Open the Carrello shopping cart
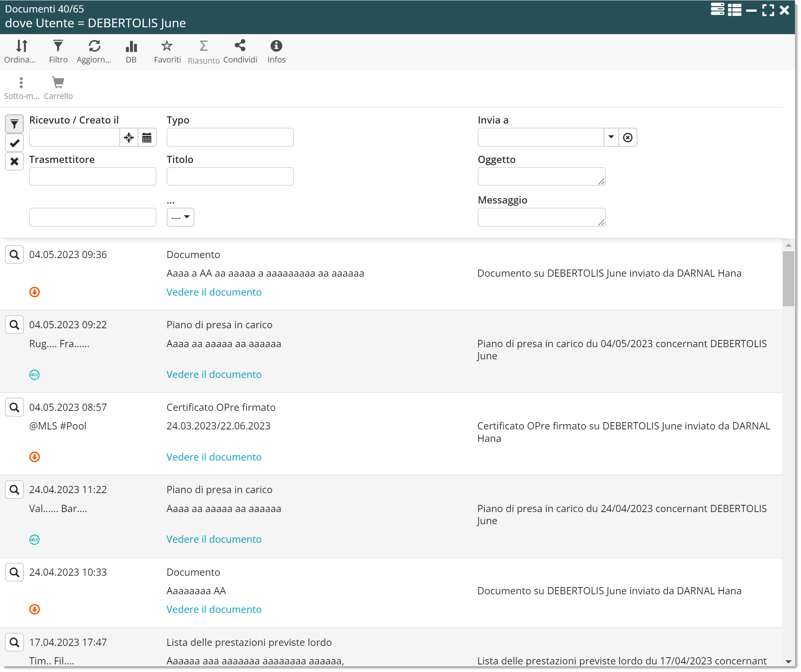 58,82
